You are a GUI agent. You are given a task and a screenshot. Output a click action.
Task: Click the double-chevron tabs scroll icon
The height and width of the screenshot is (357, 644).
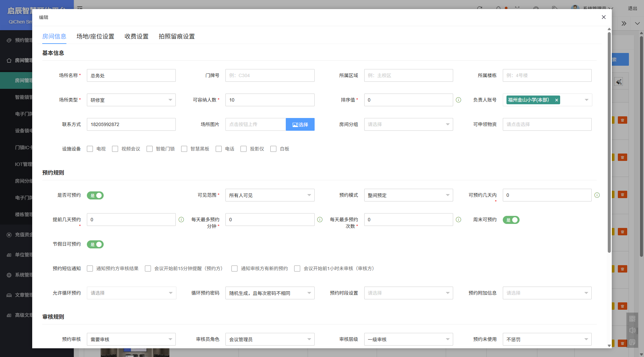coord(624,23)
